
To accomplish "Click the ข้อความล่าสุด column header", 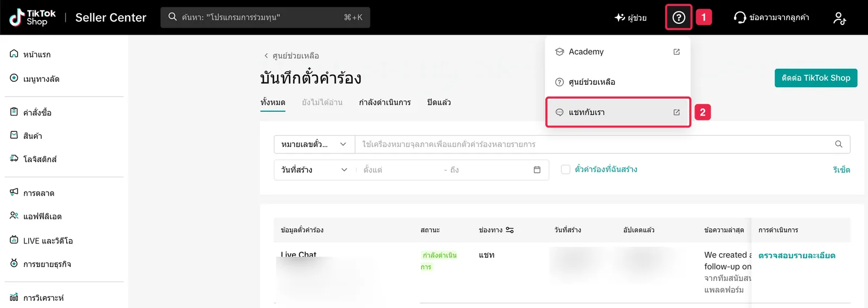I will [x=724, y=230].
